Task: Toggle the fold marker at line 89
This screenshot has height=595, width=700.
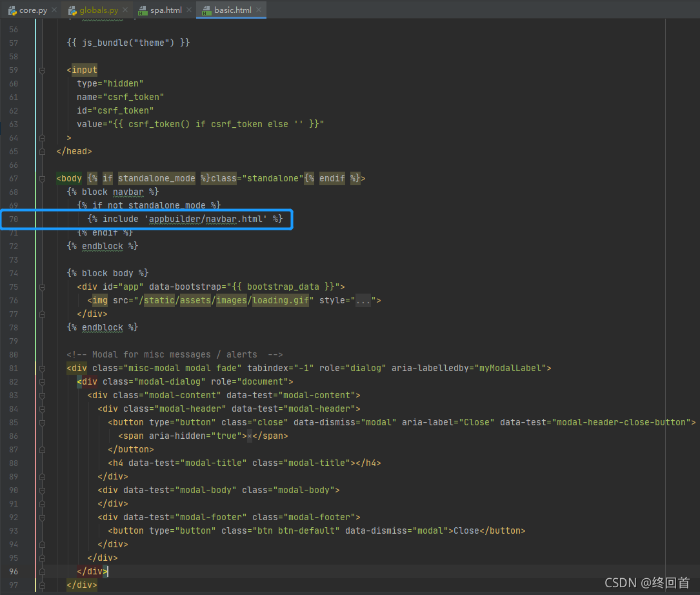Action: point(42,477)
